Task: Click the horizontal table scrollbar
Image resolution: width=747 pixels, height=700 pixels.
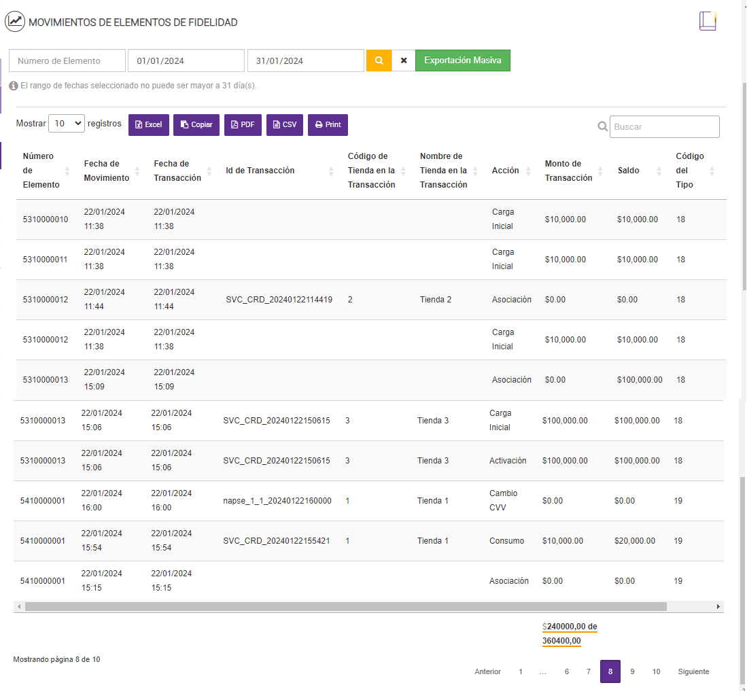Action: [346, 606]
